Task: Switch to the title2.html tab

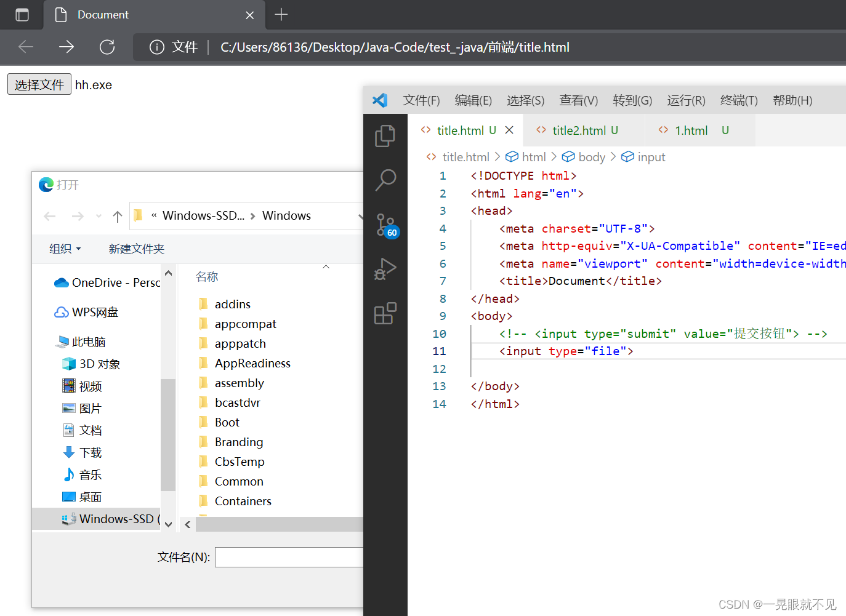Action: [x=584, y=130]
